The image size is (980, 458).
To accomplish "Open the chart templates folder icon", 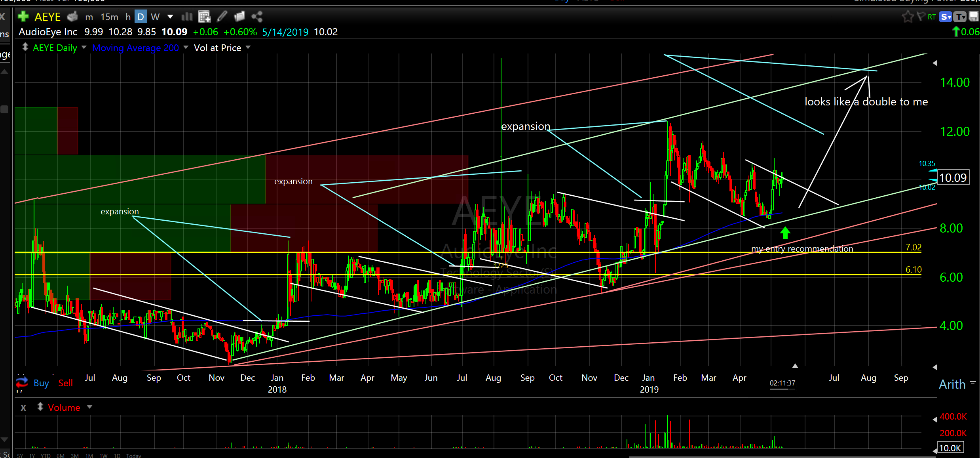I will (x=239, y=17).
